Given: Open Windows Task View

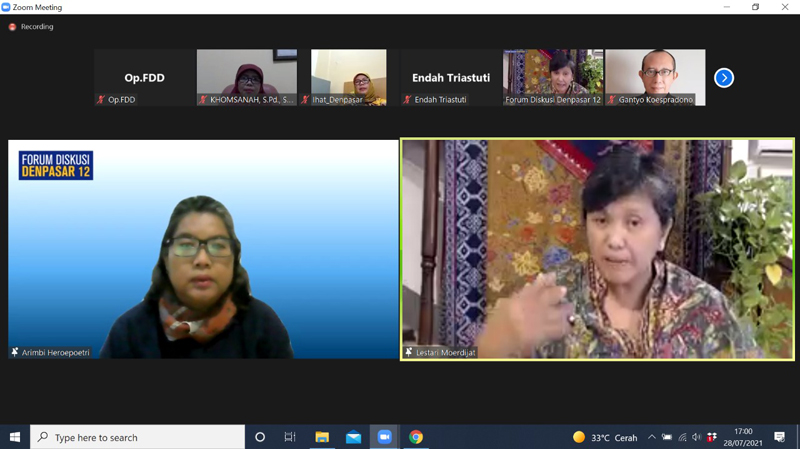Looking at the screenshot, I should (x=290, y=437).
